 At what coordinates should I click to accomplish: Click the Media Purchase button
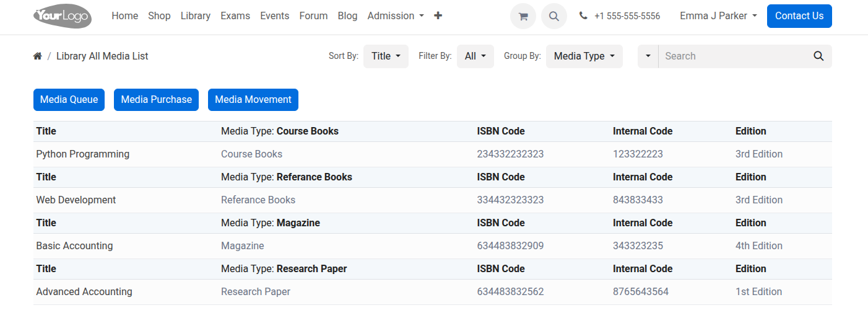(x=156, y=100)
